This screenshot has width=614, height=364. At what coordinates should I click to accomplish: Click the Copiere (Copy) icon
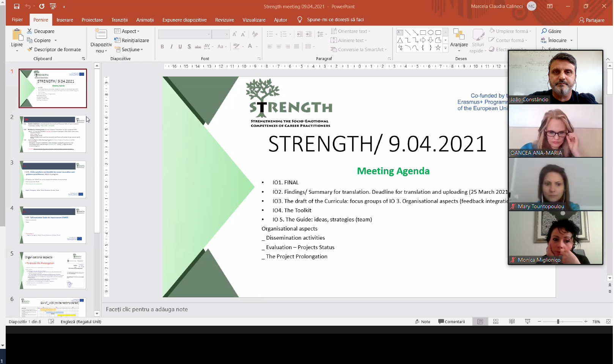tap(30, 40)
